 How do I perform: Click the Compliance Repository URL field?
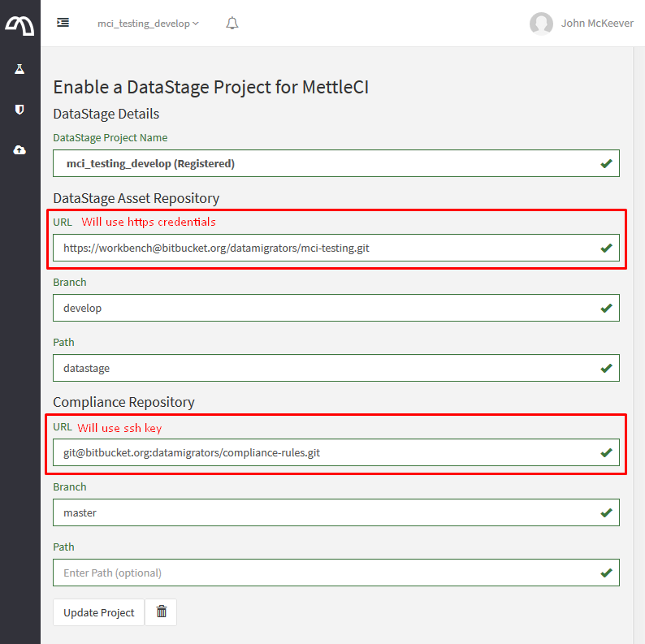(325, 452)
